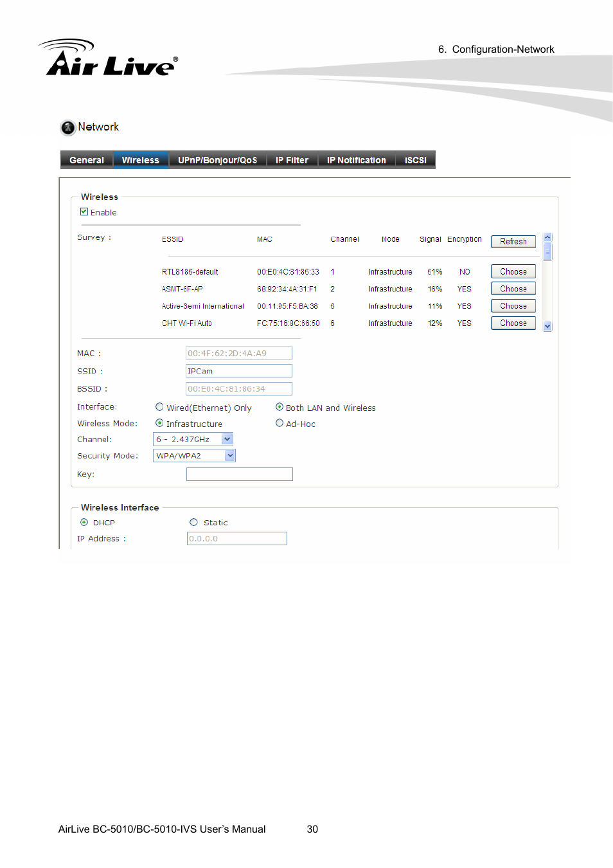This screenshot has height=868, width=613.
Task: Click the SSID field containing IPCam
Action: coord(239,371)
